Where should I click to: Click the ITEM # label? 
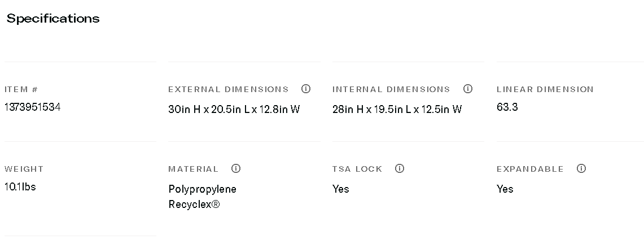click(x=21, y=89)
